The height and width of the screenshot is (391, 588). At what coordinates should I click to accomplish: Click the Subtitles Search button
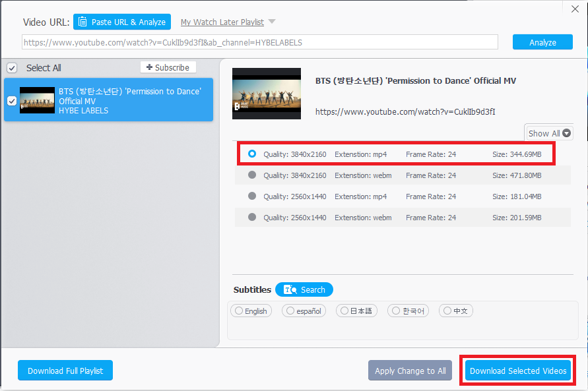pos(304,289)
